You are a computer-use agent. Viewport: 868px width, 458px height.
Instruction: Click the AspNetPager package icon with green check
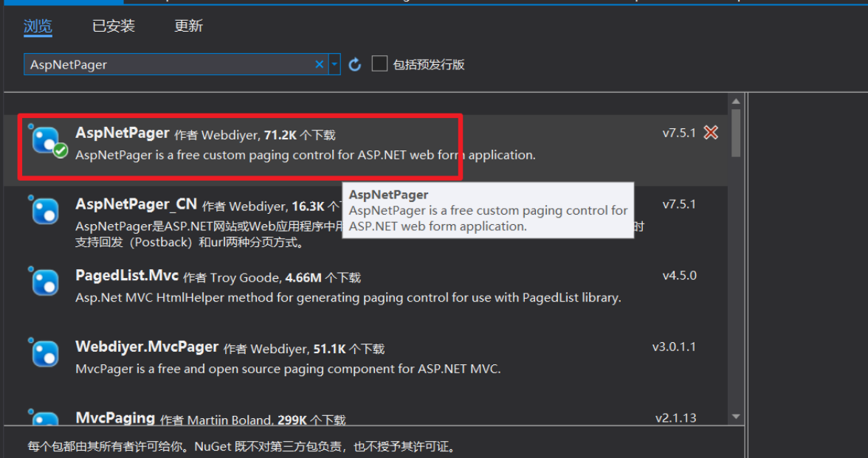[x=46, y=141]
